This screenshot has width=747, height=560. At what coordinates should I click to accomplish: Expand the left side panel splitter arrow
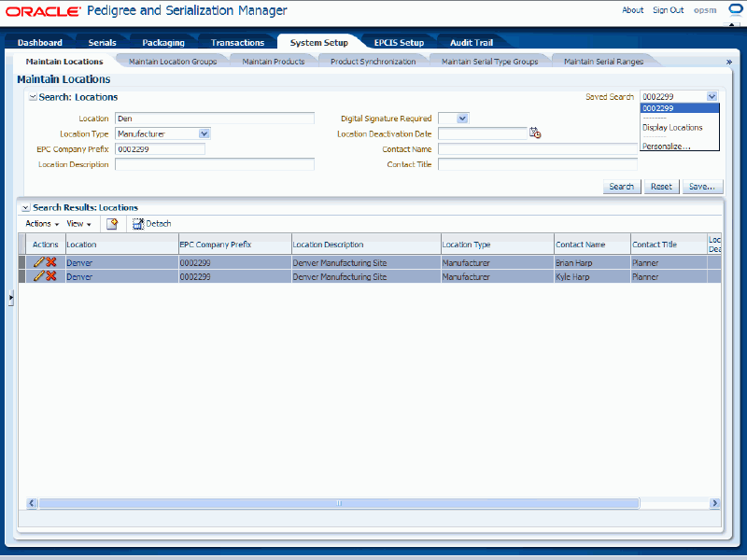(10, 298)
